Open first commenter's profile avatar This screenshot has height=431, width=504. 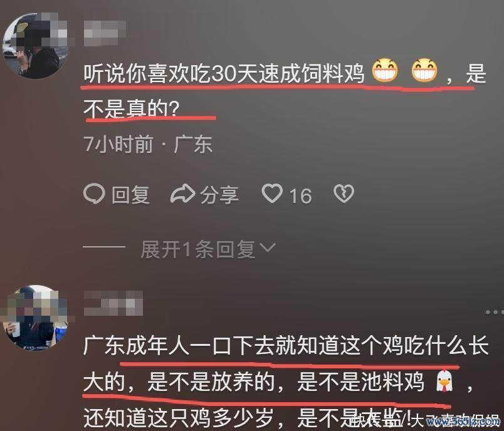click(35, 46)
